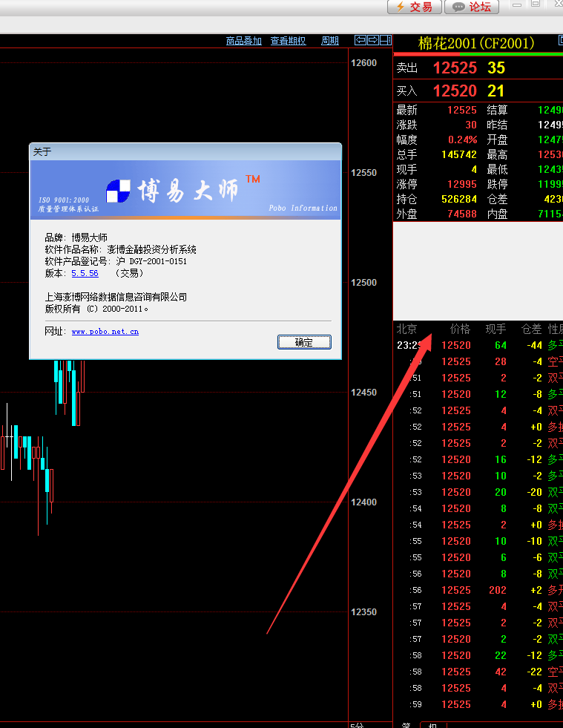Click the small icon right of 棉花2001 title
This screenshot has width=563, height=728.
coord(559,42)
